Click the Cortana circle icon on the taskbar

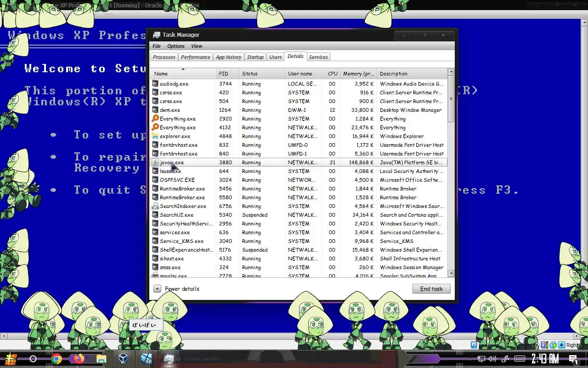pos(33,359)
